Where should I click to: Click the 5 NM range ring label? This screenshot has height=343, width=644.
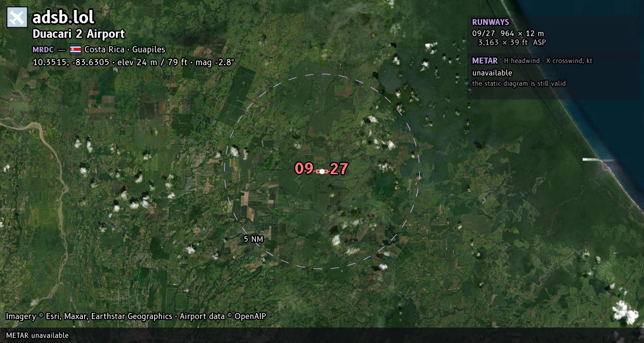pyautogui.click(x=253, y=239)
